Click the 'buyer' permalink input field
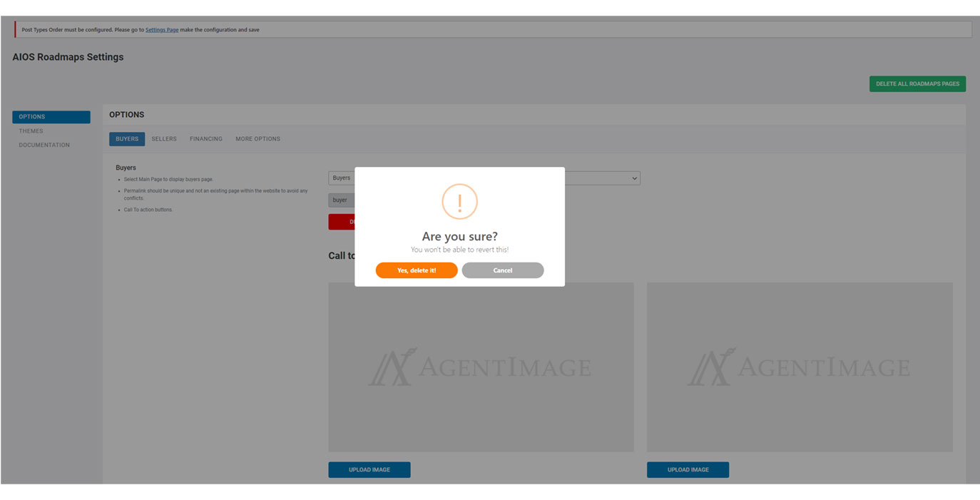 point(342,200)
